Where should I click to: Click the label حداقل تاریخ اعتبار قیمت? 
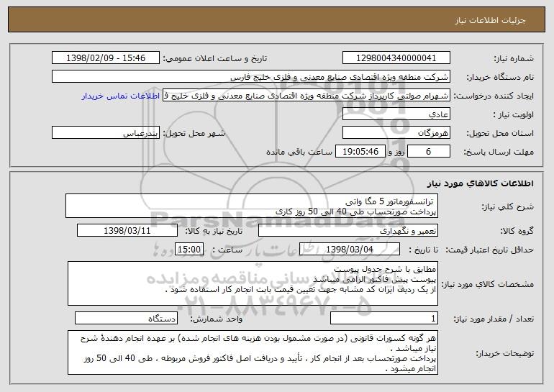489,250
